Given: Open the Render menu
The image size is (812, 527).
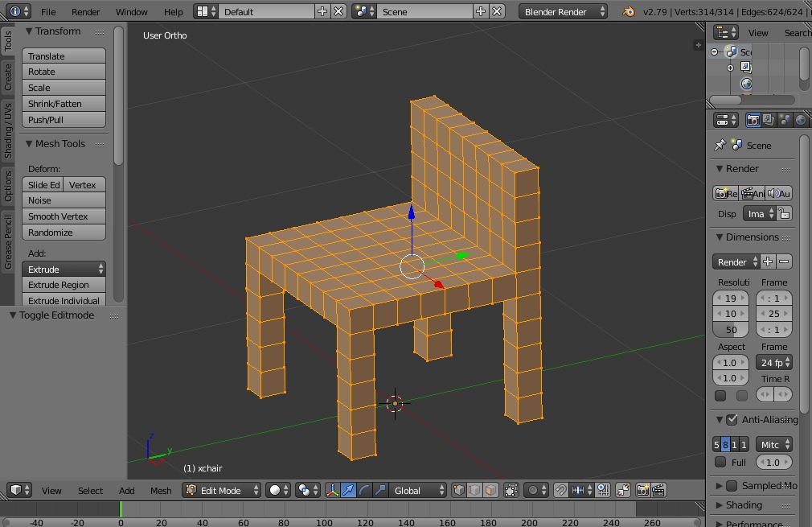Looking at the screenshot, I should click(x=85, y=11).
